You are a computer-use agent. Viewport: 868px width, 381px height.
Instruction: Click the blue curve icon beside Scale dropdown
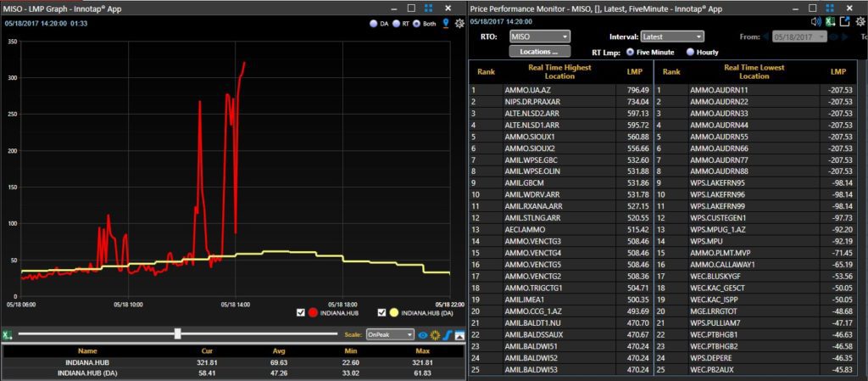[x=448, y=334]
